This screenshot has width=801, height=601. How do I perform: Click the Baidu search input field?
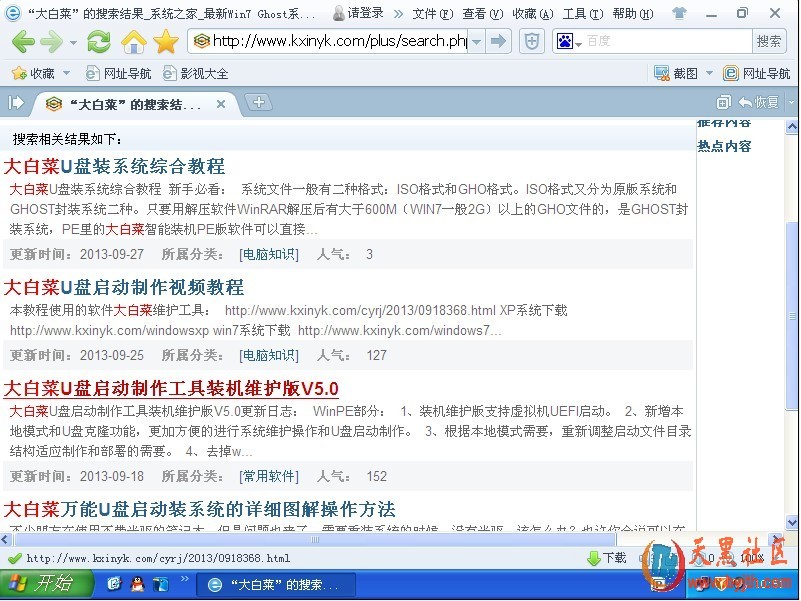(667, 41)
